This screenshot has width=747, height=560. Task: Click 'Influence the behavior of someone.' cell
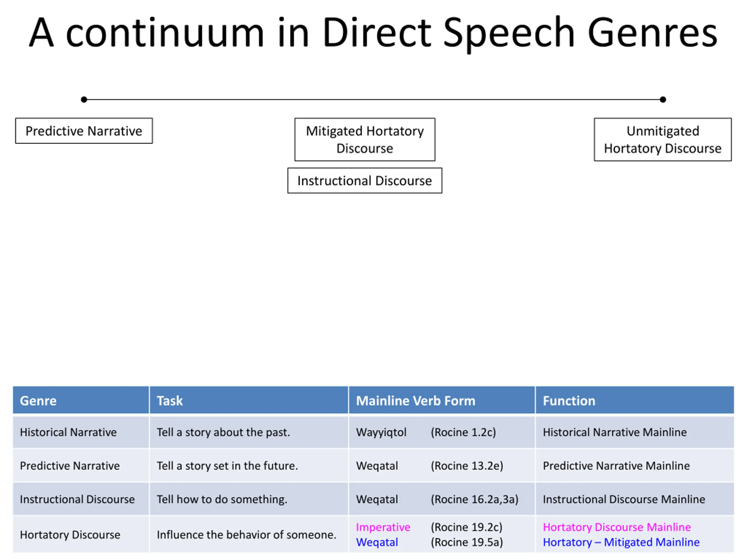(249, 534)
